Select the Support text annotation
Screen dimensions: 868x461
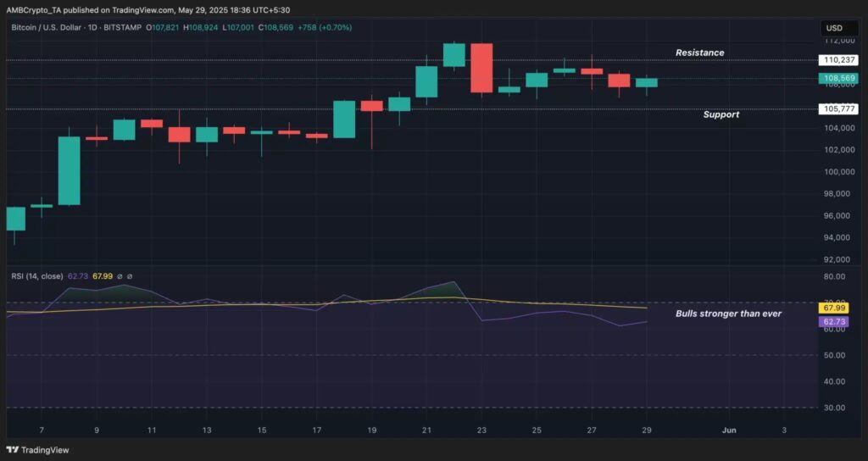721,114
